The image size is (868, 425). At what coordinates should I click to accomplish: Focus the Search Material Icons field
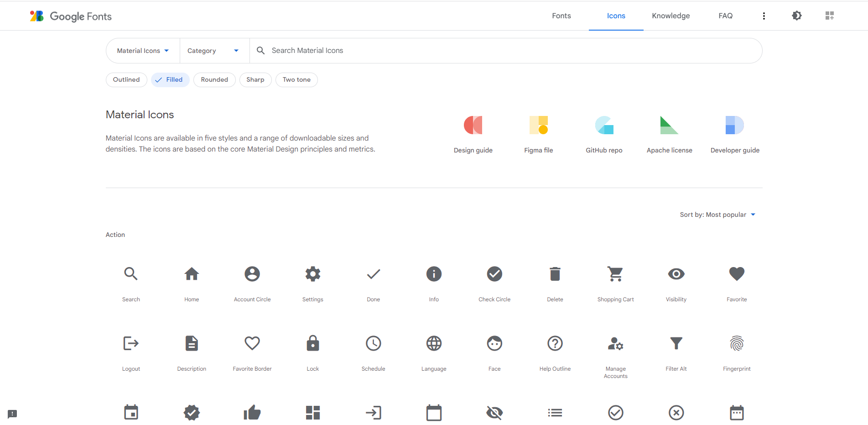[506, 51]
